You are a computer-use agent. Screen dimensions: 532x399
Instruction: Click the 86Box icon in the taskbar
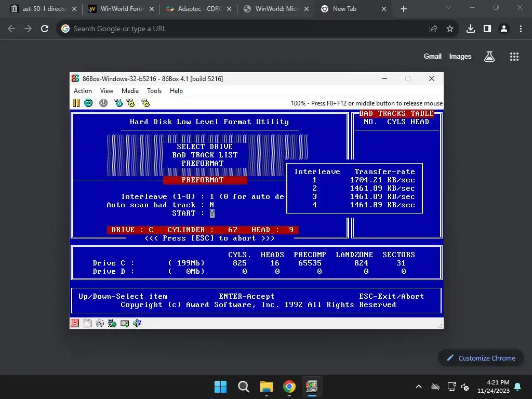(x=312, y=387)
